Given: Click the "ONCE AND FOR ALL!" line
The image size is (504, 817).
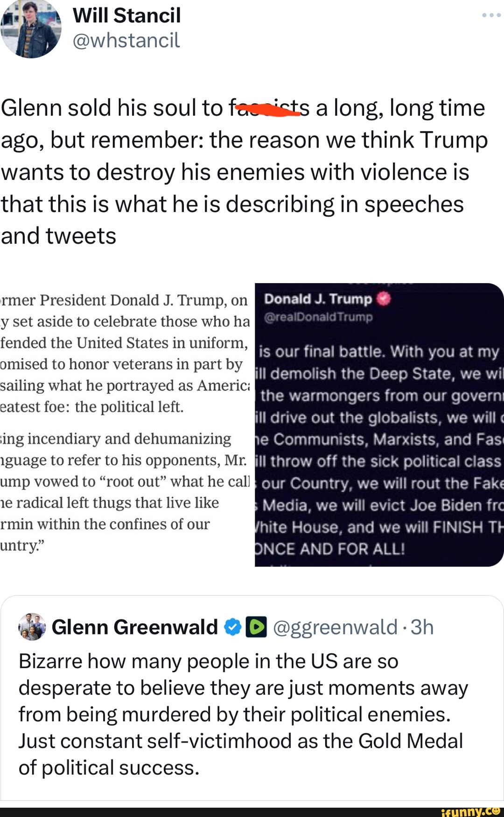Looking at the screenshot, I should (329, 548).
